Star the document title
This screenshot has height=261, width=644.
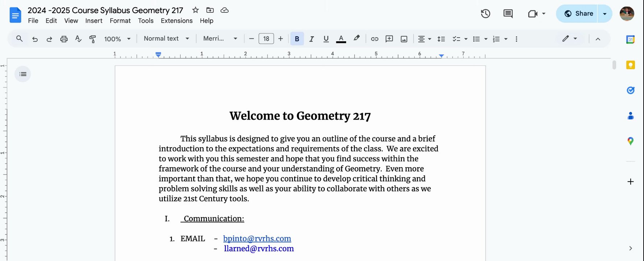[x=195, y=10]
